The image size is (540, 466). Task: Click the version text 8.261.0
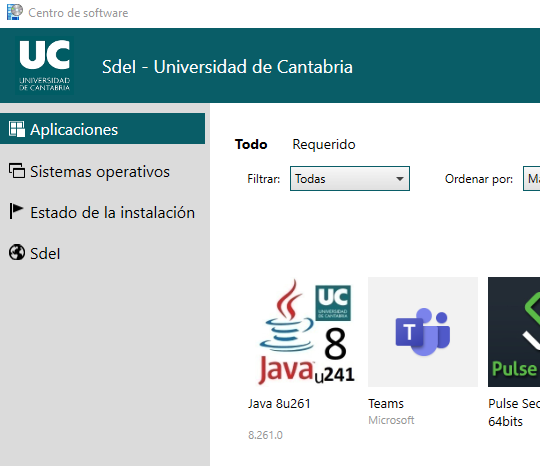[x=265, y=435]
